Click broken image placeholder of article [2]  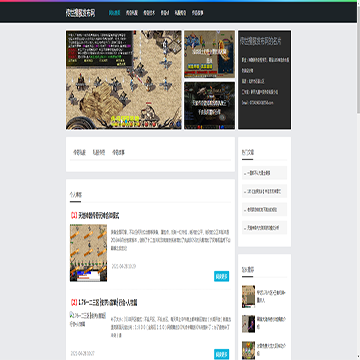(x=88, y=319)
